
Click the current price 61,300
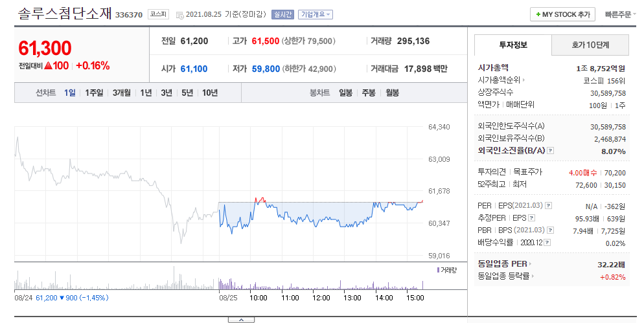[45, 49]
